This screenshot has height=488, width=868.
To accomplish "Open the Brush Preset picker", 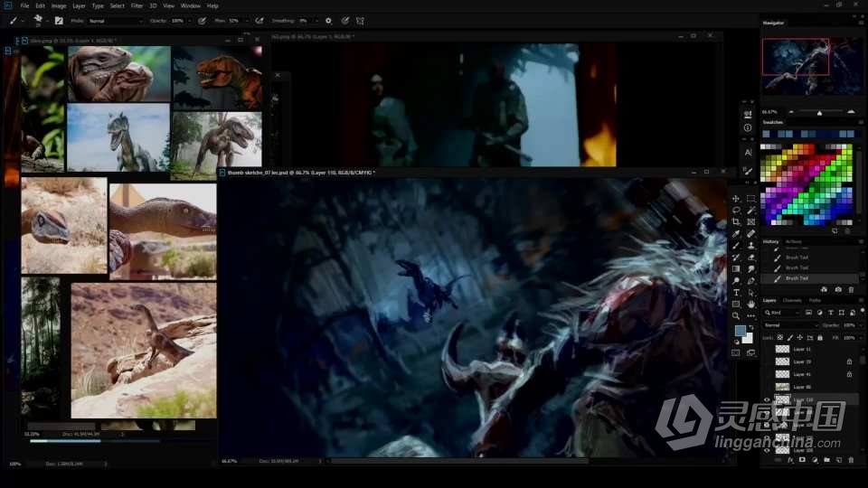I will tap(38, 21).
